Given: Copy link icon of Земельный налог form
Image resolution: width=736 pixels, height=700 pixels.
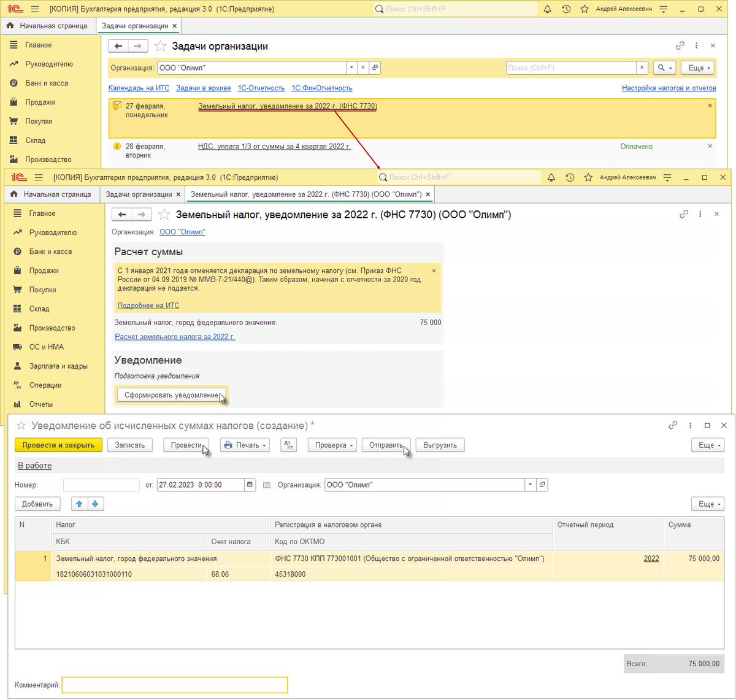Looking at the screenshot, I should coord(684,214).
